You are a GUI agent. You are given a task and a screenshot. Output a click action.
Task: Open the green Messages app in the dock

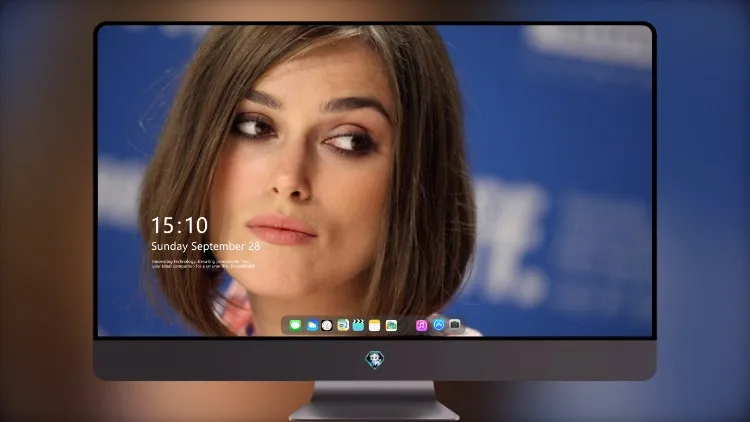(295, 325)
